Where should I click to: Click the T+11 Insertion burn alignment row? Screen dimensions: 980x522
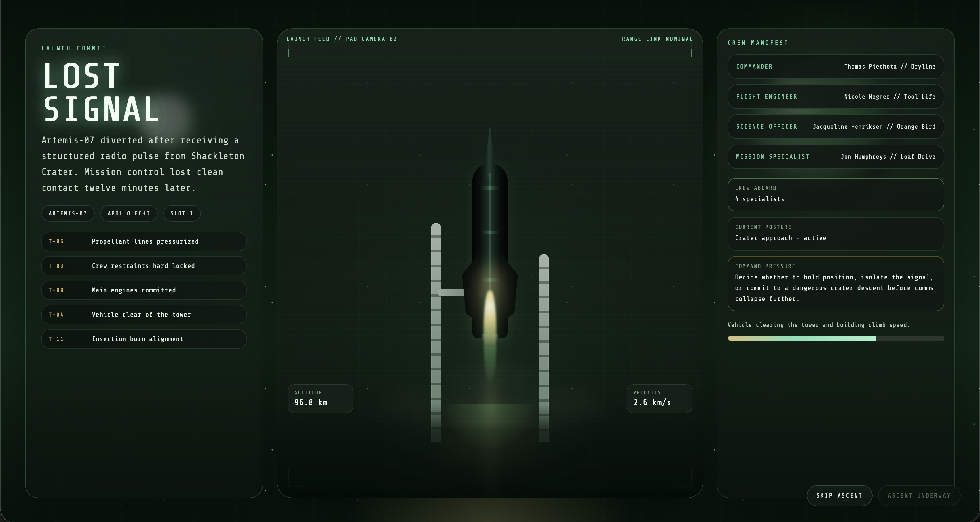[x=144, y=339]
